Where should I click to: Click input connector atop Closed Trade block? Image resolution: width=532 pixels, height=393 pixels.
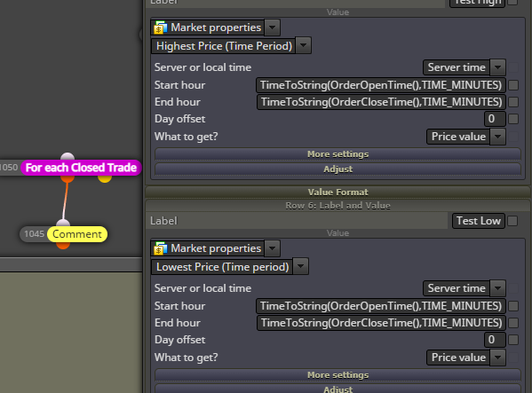point(67,156)
